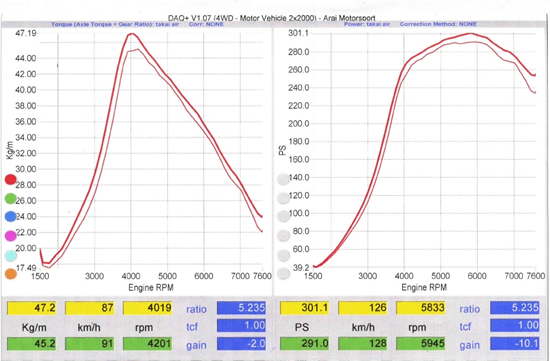Click the green 4201 rpm torque field
The height and width of the screenshot is (361, 550).
[x=147, y=343]
